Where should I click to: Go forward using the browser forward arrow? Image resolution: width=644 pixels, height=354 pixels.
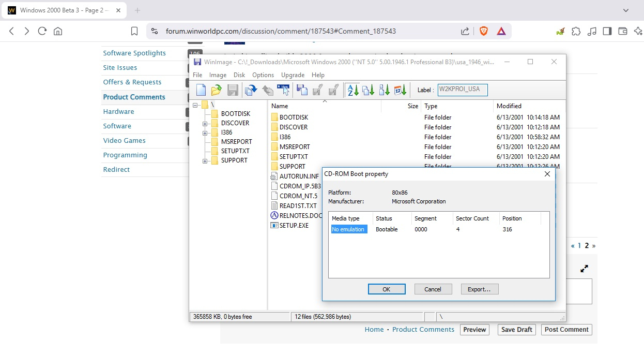click(27, 31)
